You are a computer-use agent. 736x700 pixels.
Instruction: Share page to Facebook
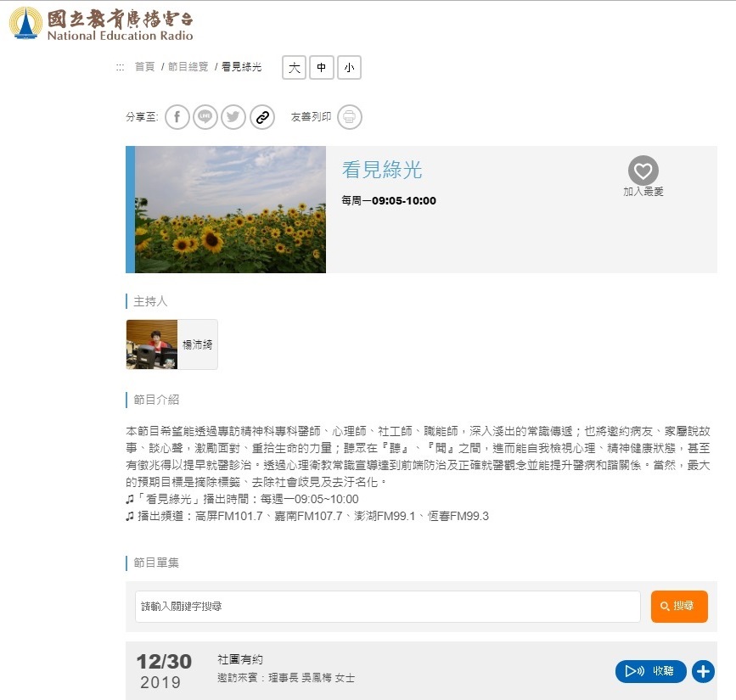coord(177,117)
